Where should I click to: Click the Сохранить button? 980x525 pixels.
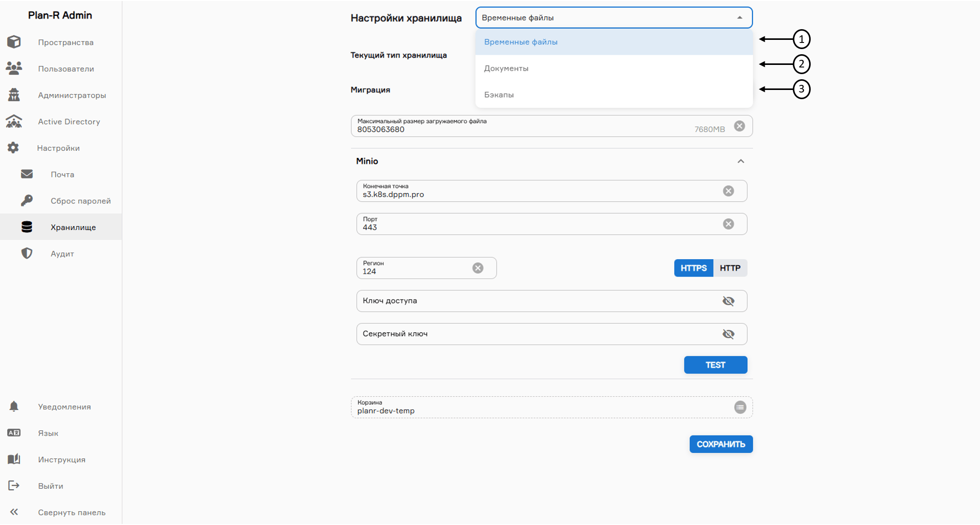coord(721,444)
